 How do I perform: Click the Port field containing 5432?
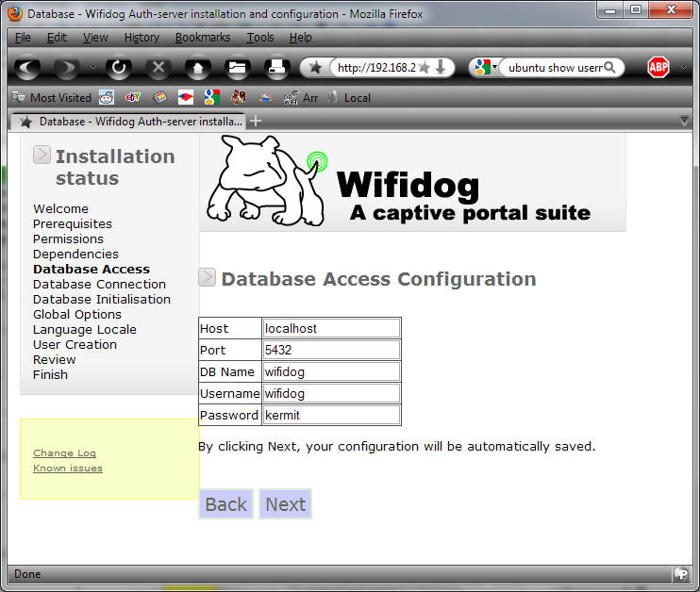tap(331, 350)
